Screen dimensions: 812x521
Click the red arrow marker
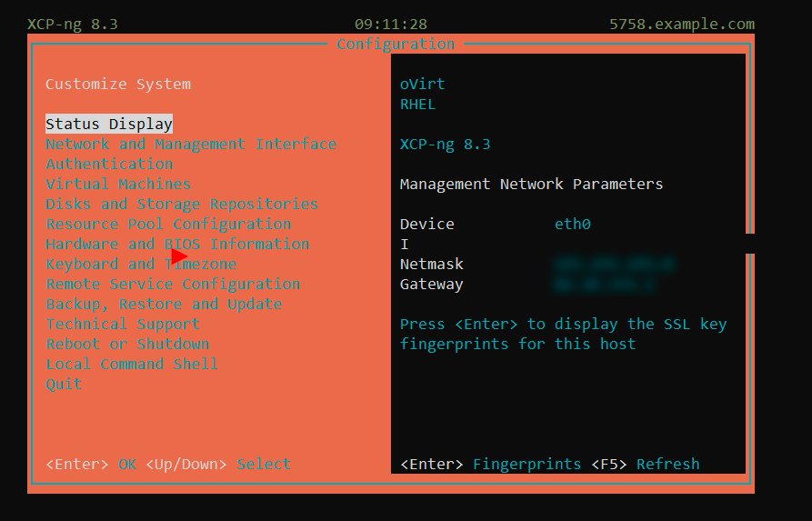[178, 256]
